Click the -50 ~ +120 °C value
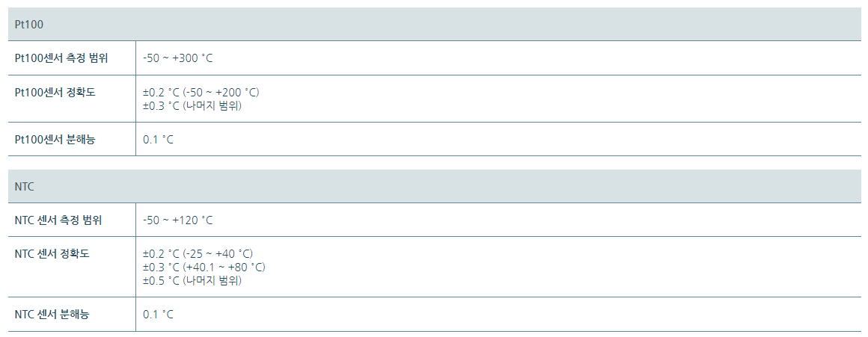 click(x=177, y=220)
